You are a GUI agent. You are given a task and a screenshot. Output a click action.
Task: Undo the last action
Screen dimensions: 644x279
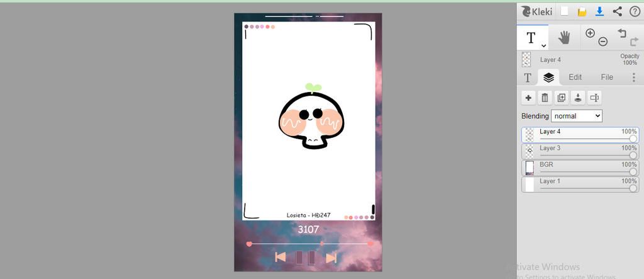pos(622,33)
